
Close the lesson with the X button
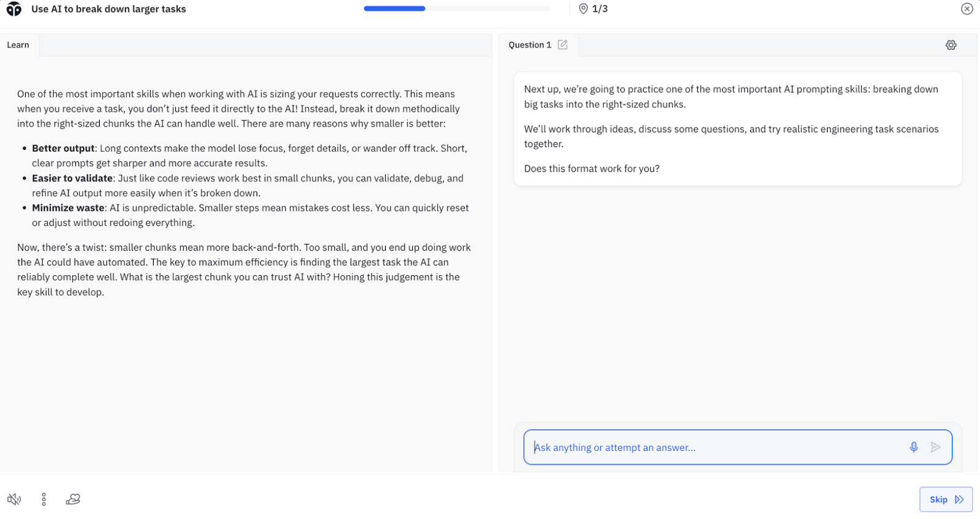coord(967,9)
